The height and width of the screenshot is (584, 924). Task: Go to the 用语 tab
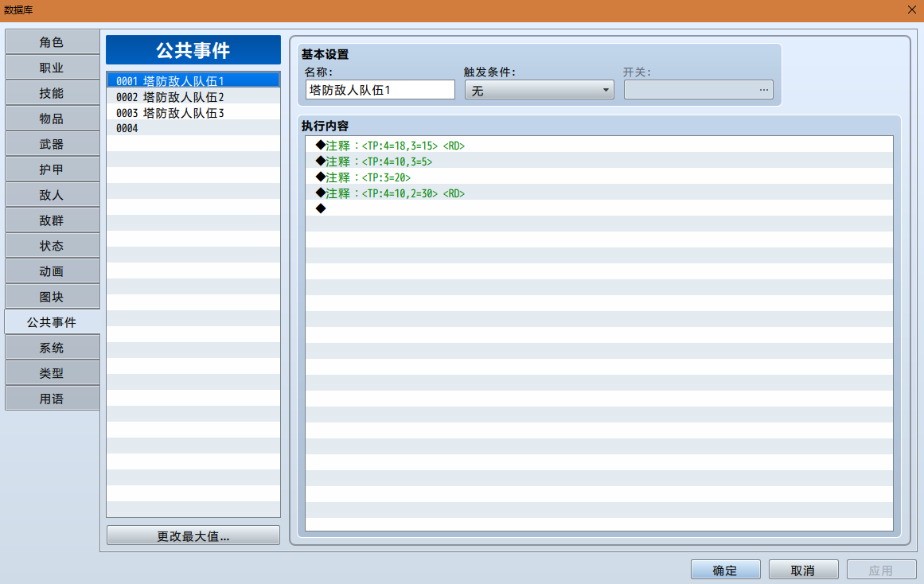pos(52,399)
